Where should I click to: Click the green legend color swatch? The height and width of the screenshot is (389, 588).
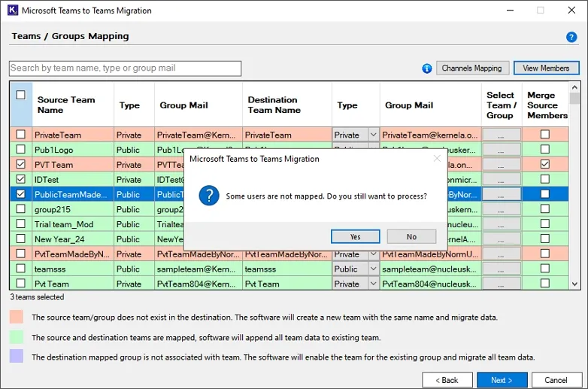(17, 337)
